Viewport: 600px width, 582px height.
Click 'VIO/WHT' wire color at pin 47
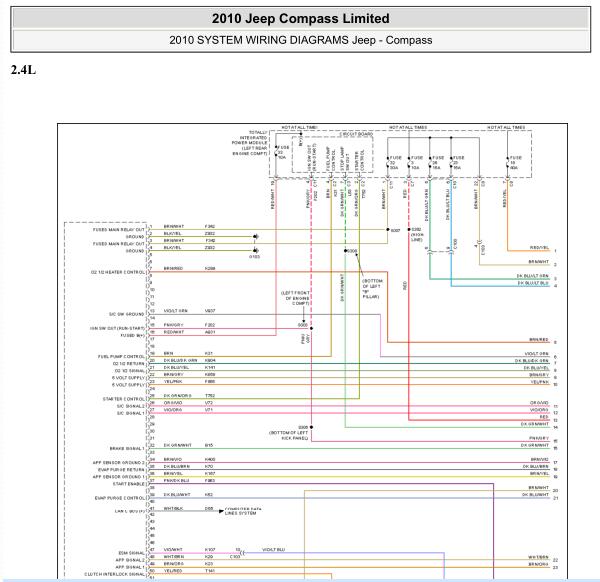point(173,549)
